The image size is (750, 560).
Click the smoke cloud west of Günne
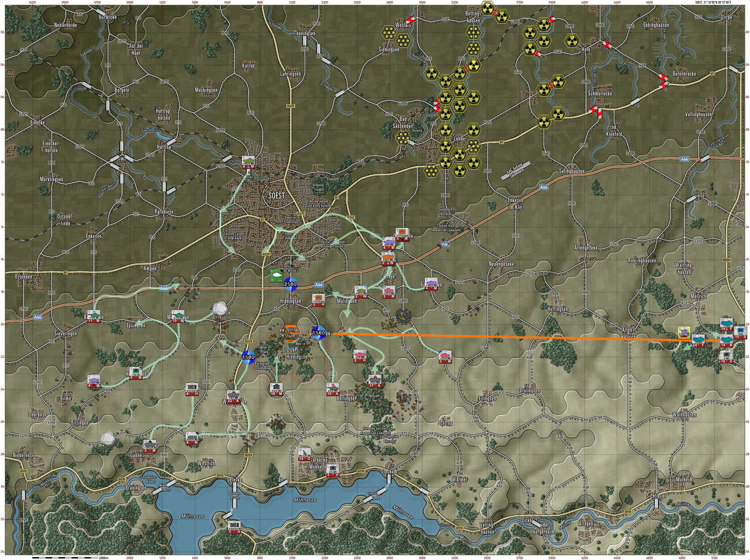[107, 437]
